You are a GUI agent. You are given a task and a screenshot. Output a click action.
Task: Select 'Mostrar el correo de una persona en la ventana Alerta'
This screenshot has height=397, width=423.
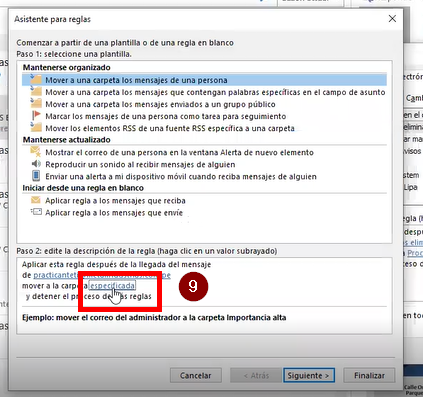click(179, 153)
